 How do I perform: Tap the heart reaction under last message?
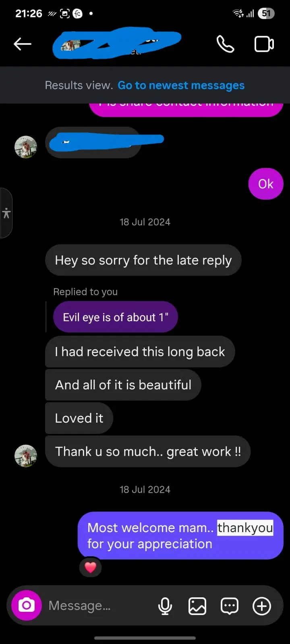coord(90,567)
